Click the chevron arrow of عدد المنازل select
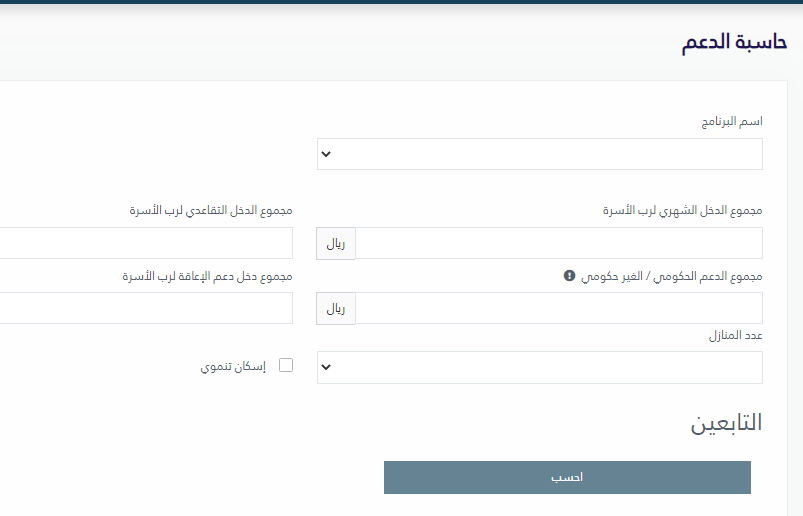The image size is (803, 516). click(326, 367)
